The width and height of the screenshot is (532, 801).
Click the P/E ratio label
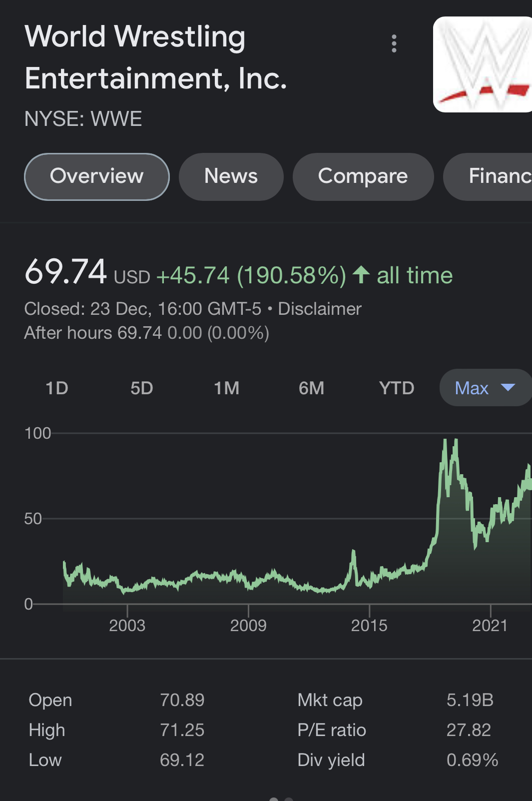click(332, 730)
